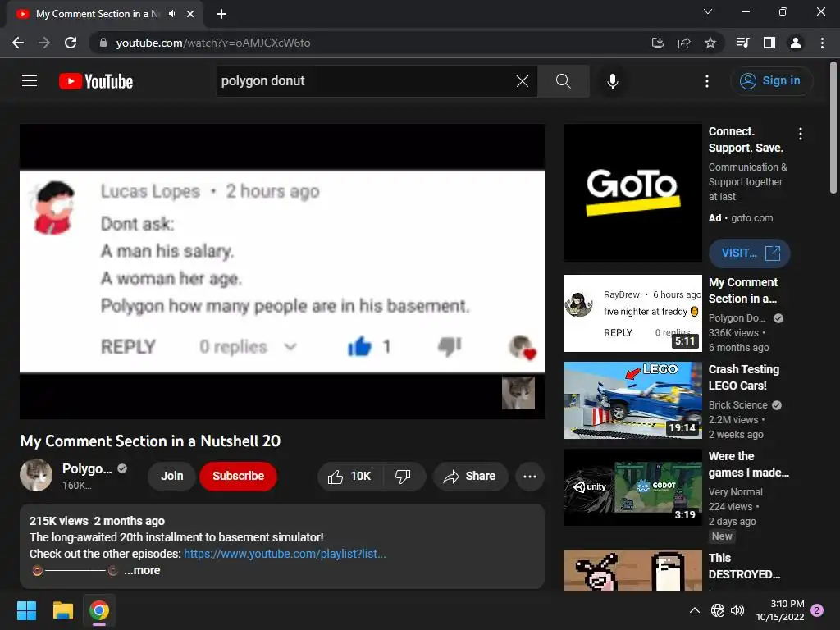The image size is (840, 630).
Task: Install or download page icon in address bar
Action: click(657, 43)
